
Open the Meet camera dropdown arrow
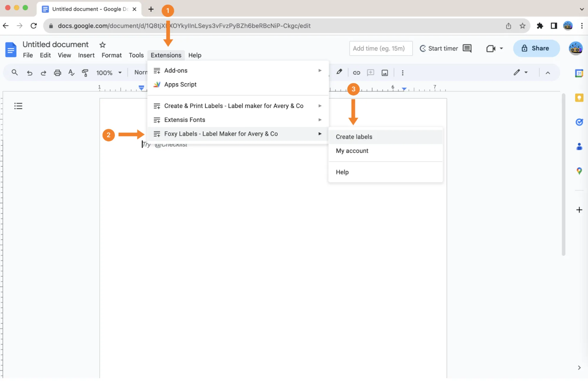(x=501, y=48)
